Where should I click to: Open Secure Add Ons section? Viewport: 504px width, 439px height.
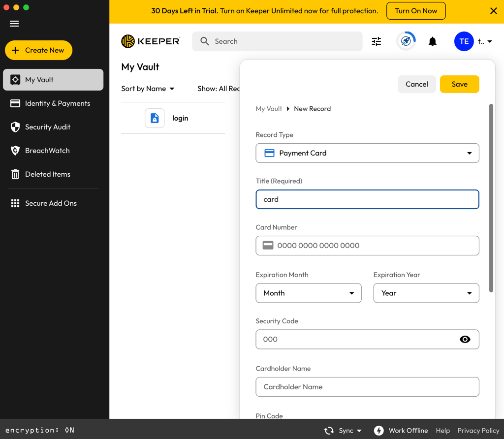tap(53, 203)
